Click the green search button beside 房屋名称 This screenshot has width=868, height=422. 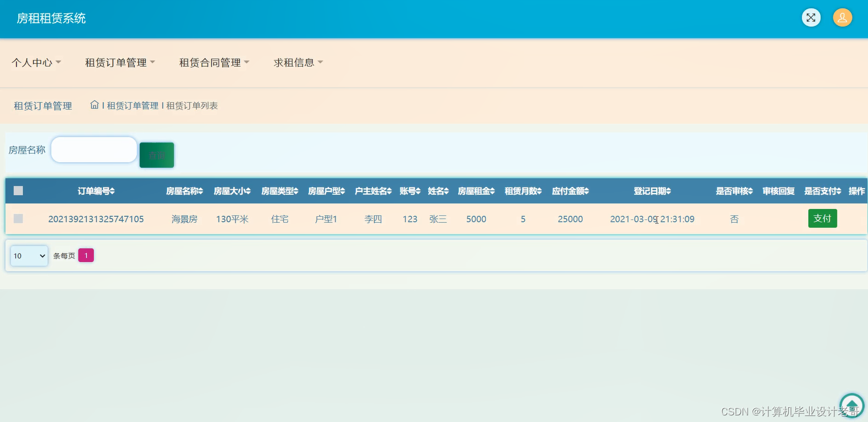pos(157,155)
